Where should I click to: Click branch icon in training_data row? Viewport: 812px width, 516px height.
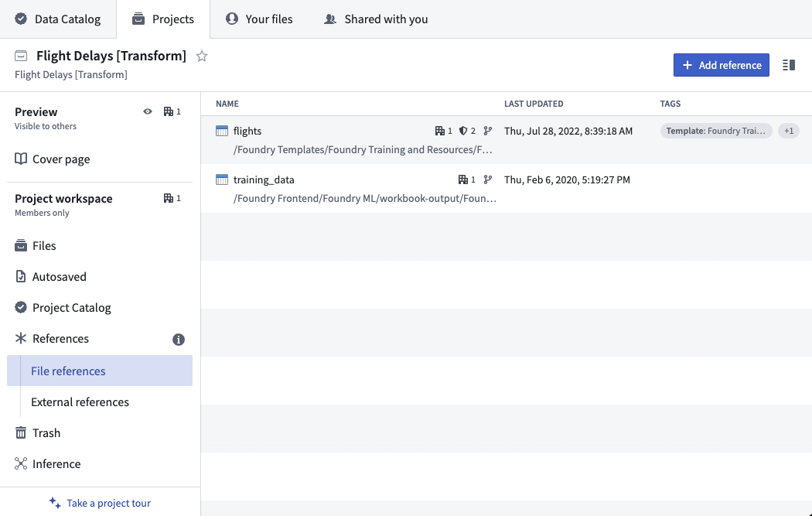[488, 179]
